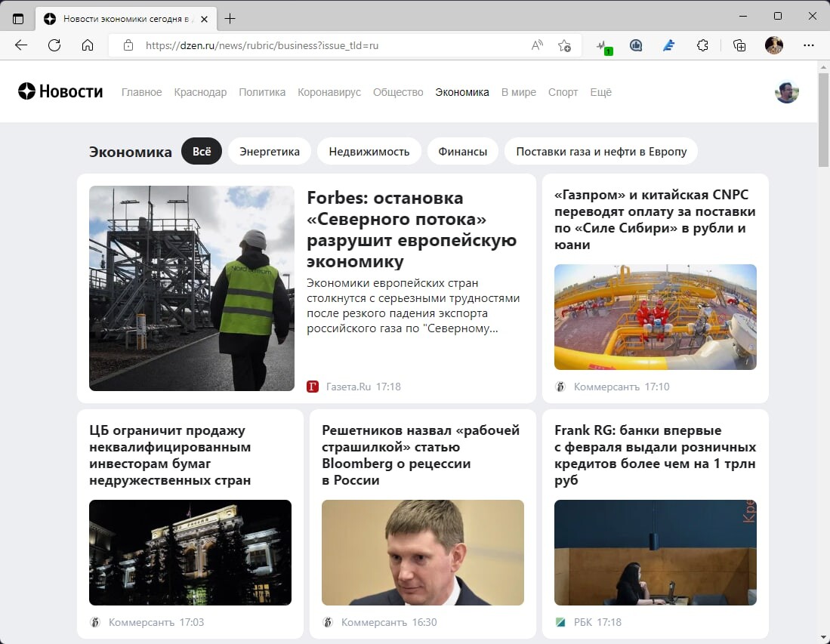Click the Новости logo
The width and height of the screenshot is (830, 644).
pyautogui.click(x=60, y=91)
